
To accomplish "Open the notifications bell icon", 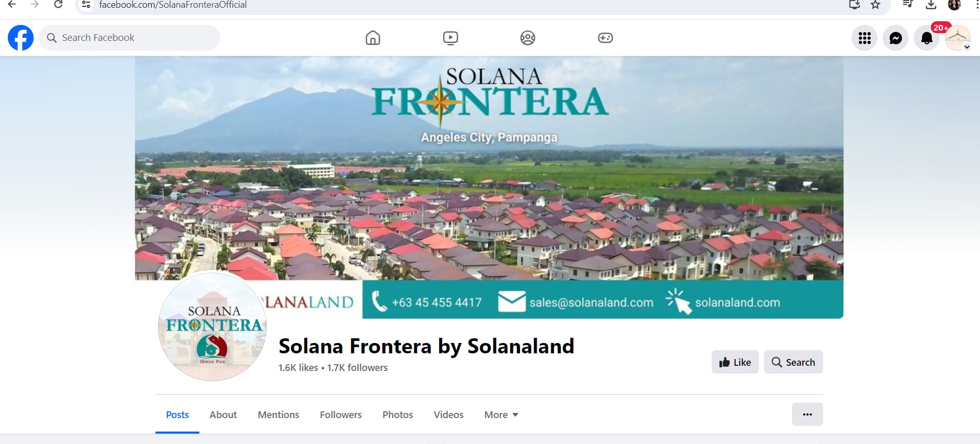I will [x=926, y=38].
